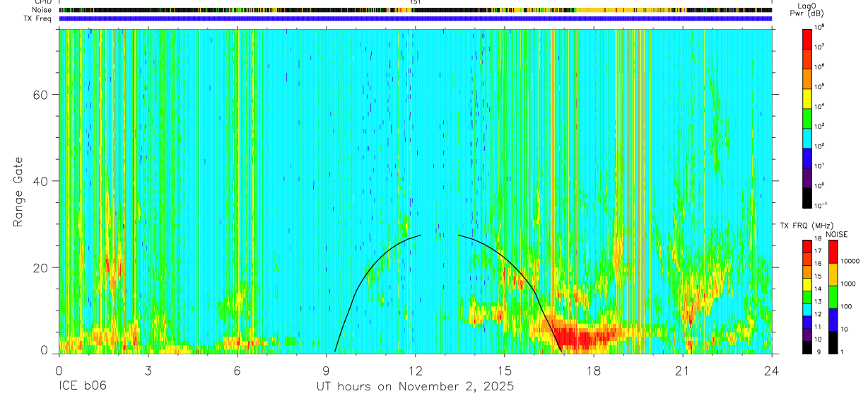Click the yellow-orange segment of NOISE colorbar
This screenshot has width=868, height=401.
pos(833,274)
